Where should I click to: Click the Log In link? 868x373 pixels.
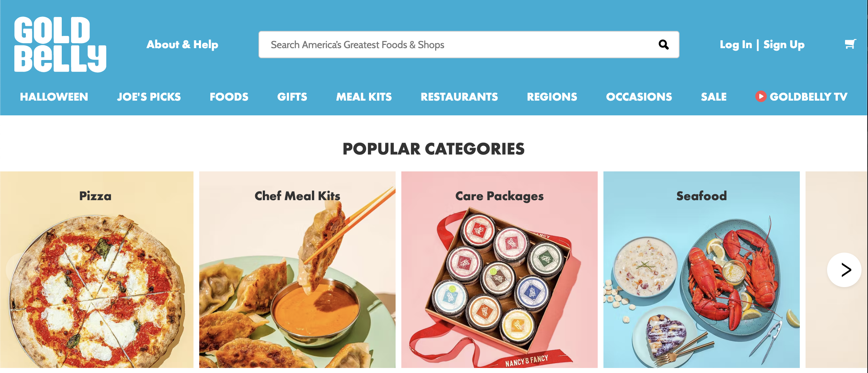(x=736, y=45)
